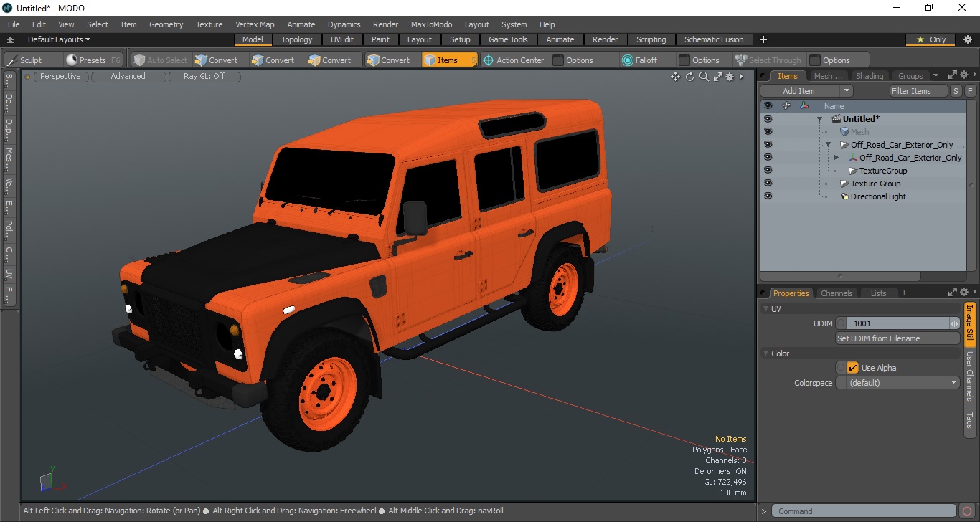Open the Add Item dropdown arrow
This screenshot has height=522, width=980.
pos(847,91)
